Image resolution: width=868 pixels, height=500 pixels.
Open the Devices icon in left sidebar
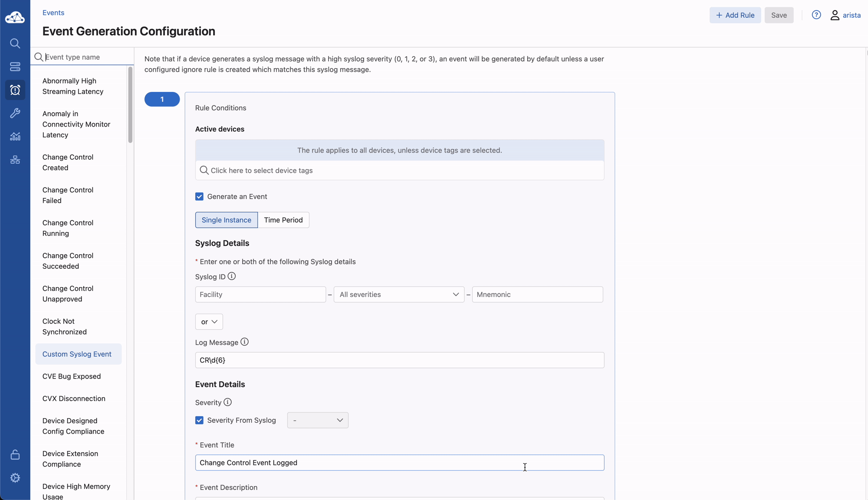[x=15, y=67]
